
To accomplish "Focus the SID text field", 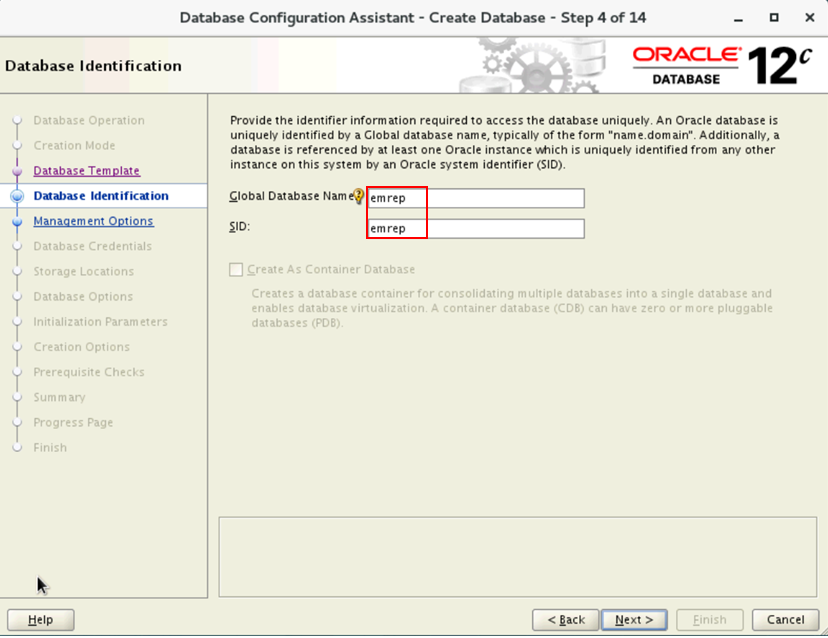I will point(476,229).
